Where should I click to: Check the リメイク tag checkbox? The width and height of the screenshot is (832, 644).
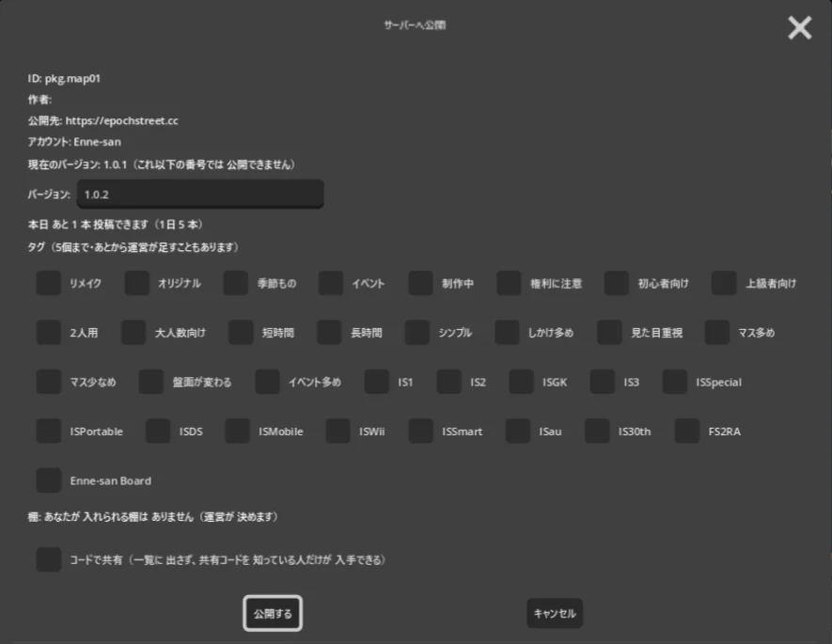pyautogui.click(x=48, y=283)
